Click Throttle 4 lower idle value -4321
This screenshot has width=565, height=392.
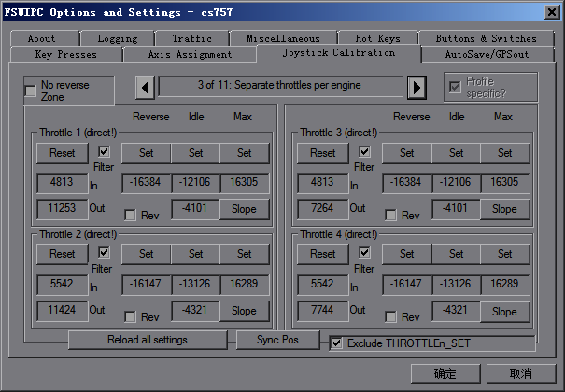[456, 310]
